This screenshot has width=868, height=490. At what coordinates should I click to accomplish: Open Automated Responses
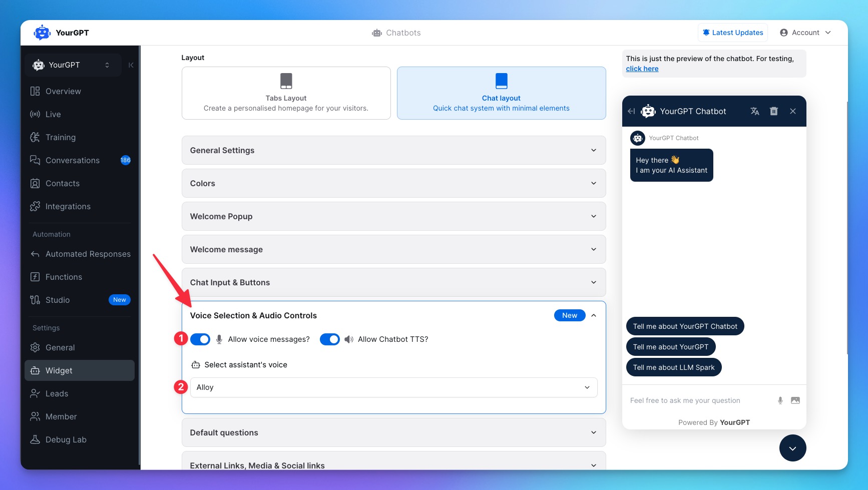[x=80, y=254]
